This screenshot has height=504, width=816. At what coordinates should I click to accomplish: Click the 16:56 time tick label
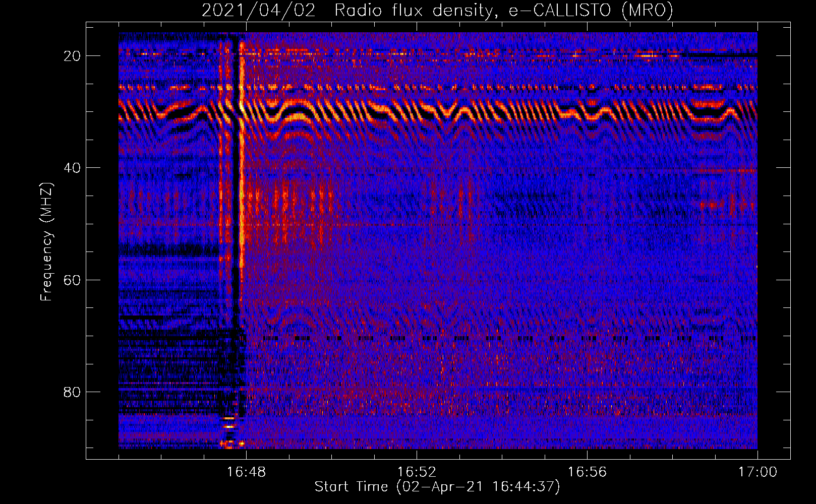(587, 472)
